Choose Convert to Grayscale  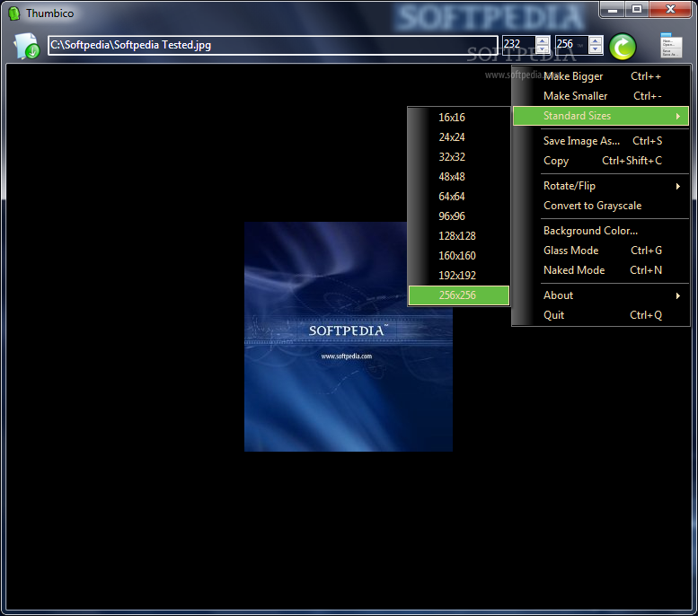[601, 206]
